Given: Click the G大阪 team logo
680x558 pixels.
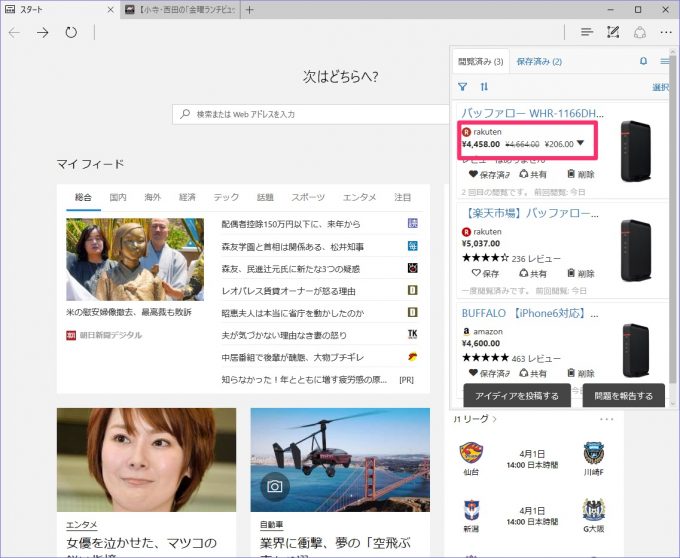Looking at the screenshot, I should tap(594, 510).
